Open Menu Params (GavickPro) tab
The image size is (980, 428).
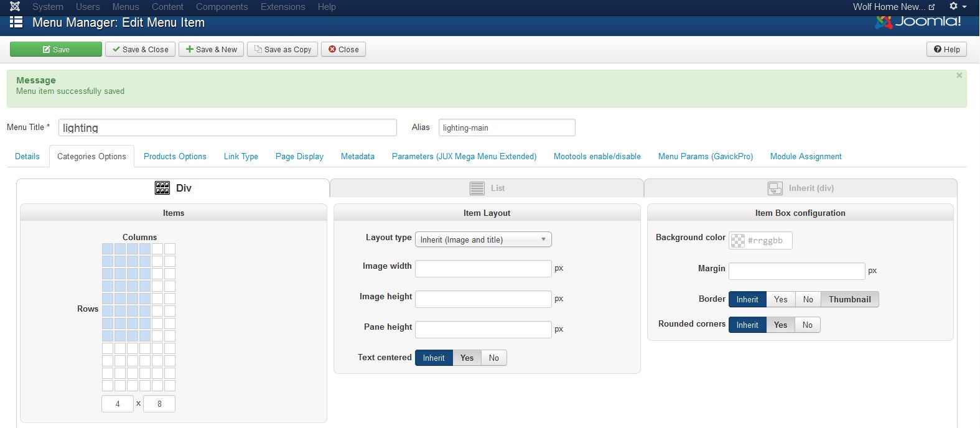706,156
